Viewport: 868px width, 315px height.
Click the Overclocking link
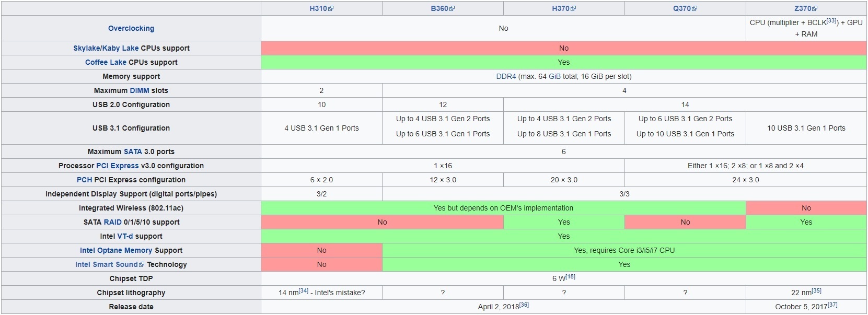[x=131, y=28]
